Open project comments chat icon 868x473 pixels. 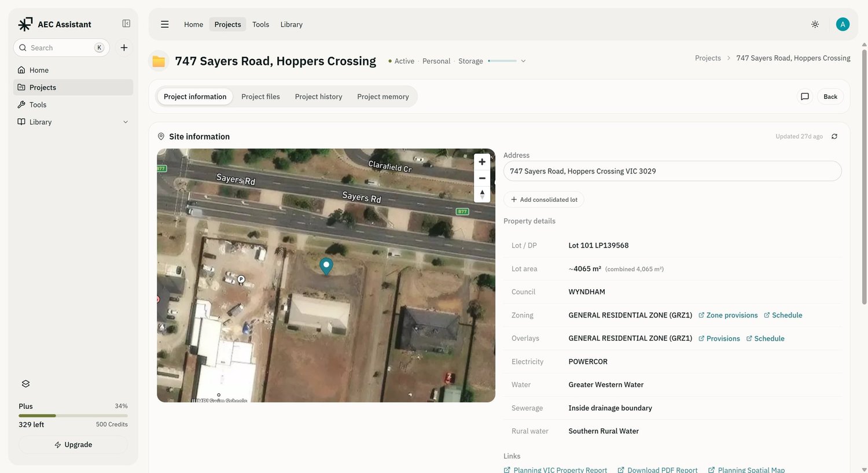(804, 97)
